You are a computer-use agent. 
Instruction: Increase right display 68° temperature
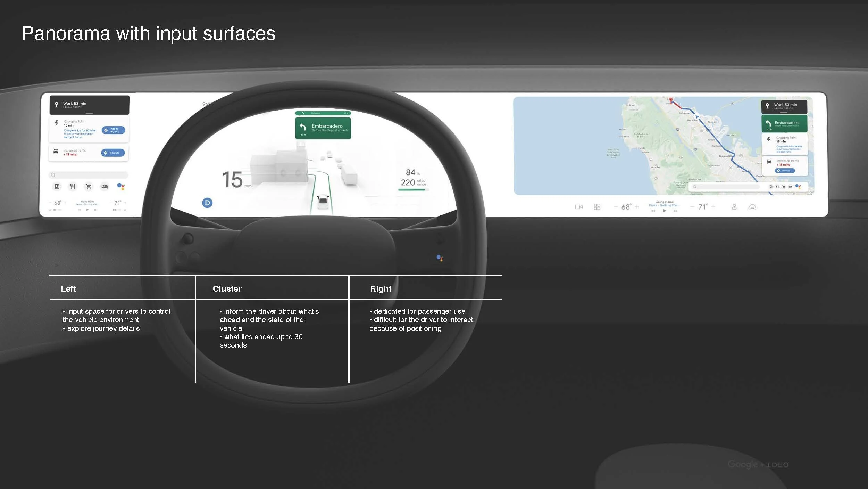click(637, 207)
